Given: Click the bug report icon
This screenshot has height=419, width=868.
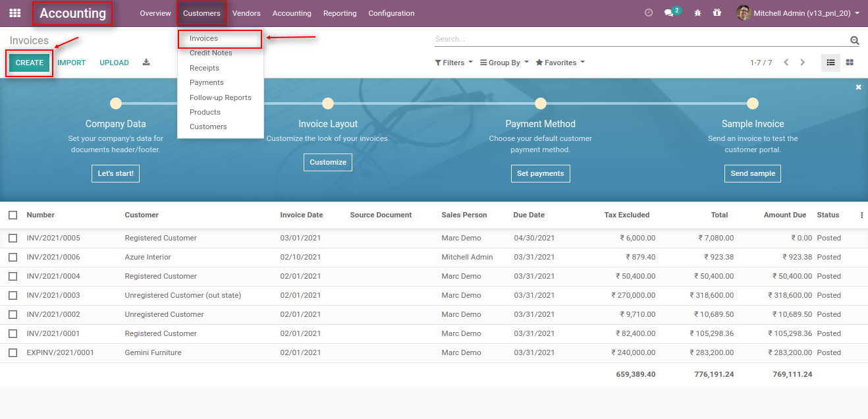Looking at the screenshot, I should click(x=697, y=12).
